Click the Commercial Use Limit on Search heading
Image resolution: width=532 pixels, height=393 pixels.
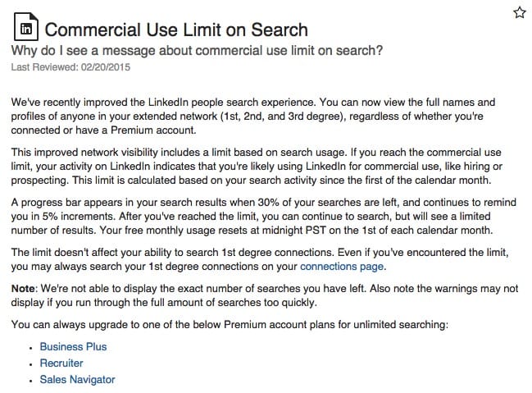pyautogui.click(x=176, y=30)
